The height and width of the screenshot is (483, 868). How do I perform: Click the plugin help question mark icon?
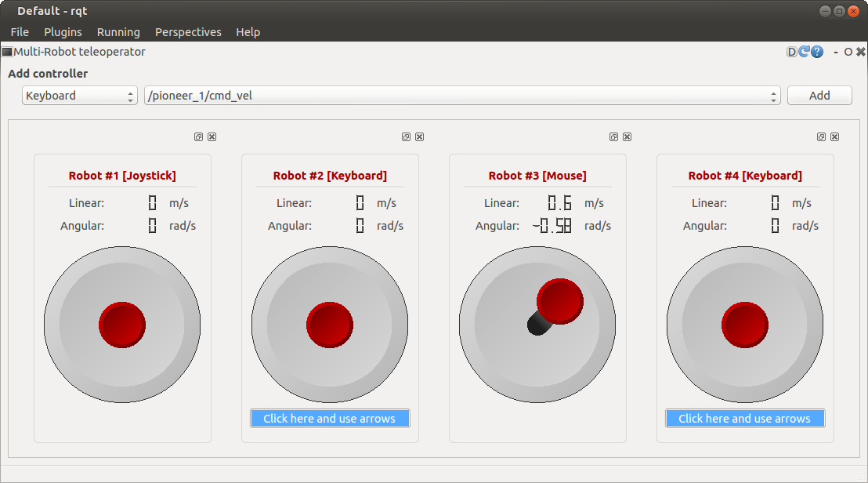click(x=817, y=52)
